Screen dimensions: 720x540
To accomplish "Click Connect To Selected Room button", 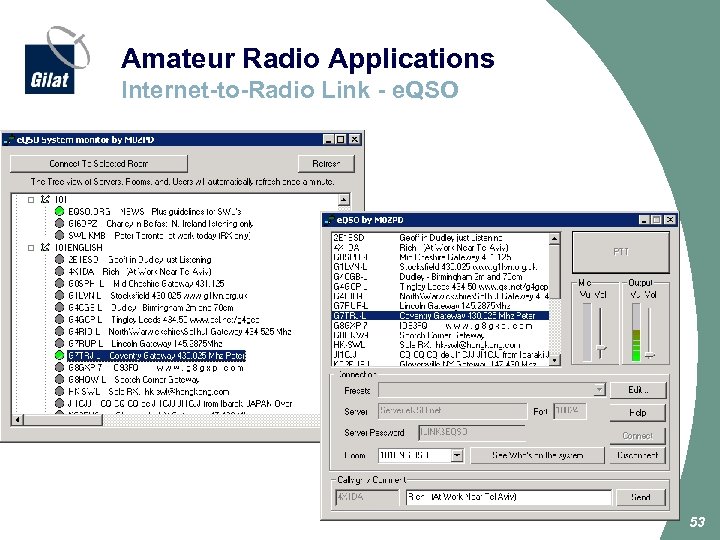I will coord(99,163).
